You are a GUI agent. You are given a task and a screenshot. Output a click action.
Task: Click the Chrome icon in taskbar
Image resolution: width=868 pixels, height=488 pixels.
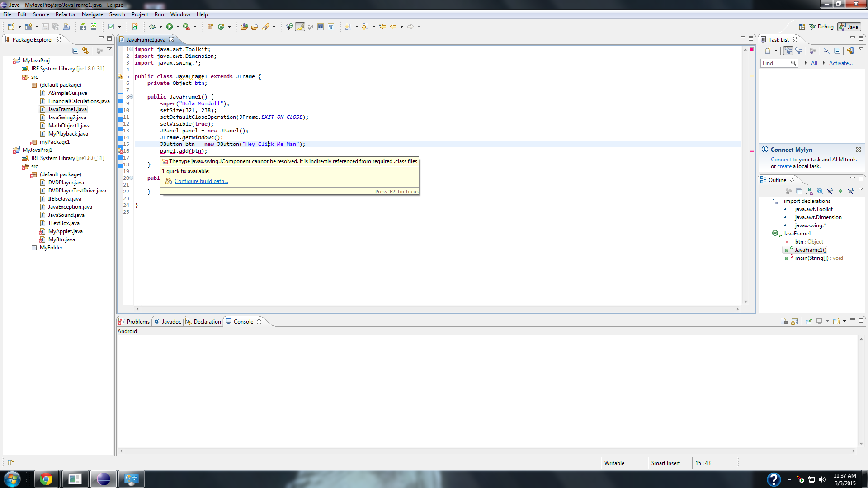(x=46, y=479)
